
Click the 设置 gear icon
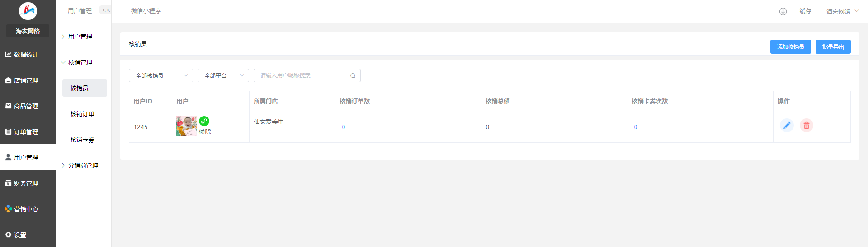point(8,234)
